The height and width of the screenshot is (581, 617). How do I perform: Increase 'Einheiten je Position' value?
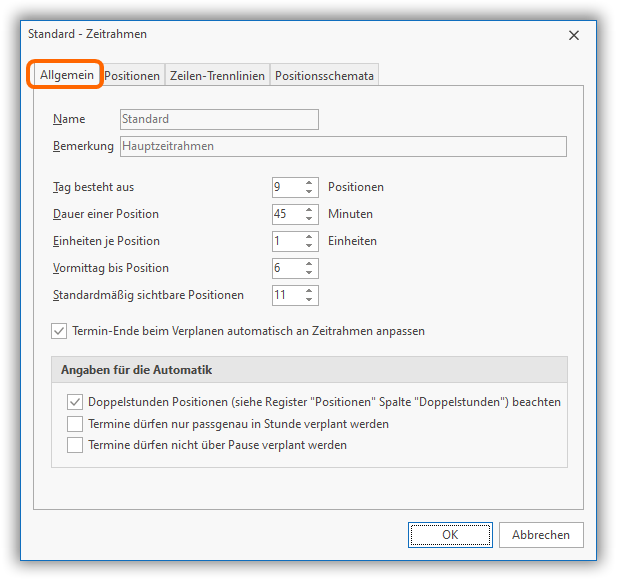tap(310, 236)
